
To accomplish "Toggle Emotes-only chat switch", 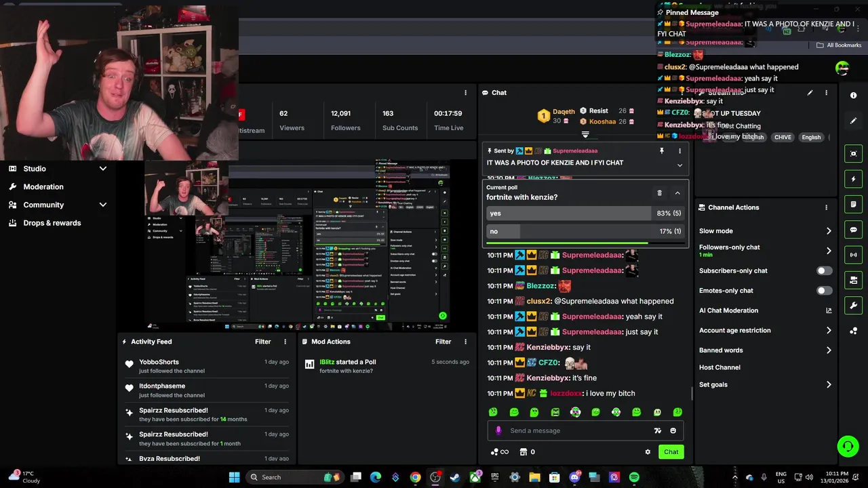I will coord(824,291).
